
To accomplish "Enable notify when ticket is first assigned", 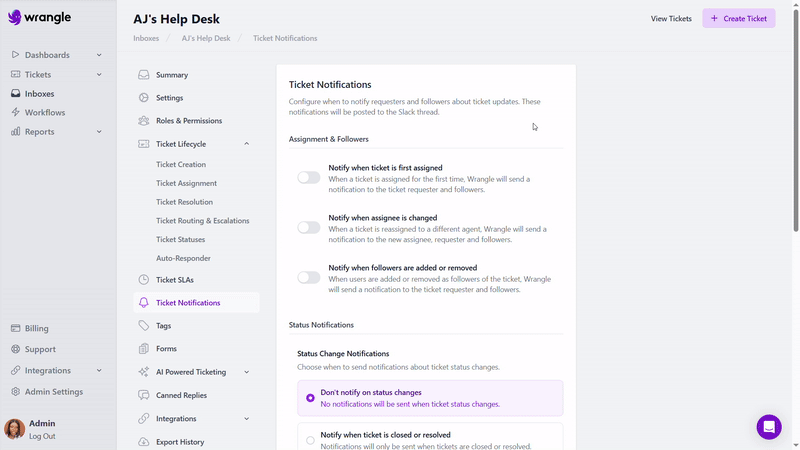I will [x=309, y=178].
